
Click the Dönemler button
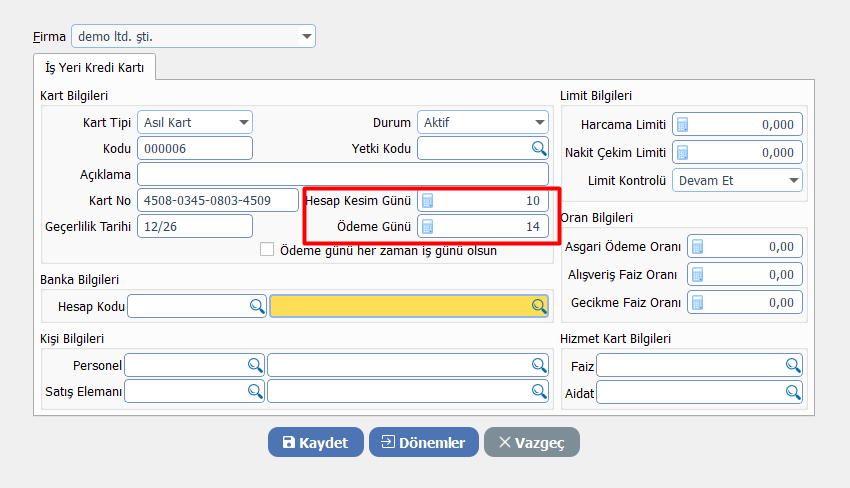coord(423,442)
